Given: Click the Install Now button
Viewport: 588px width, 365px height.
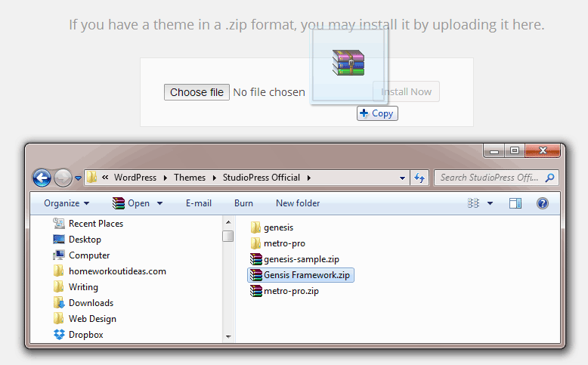Looking at the screenshot, I should pos(406,91).
